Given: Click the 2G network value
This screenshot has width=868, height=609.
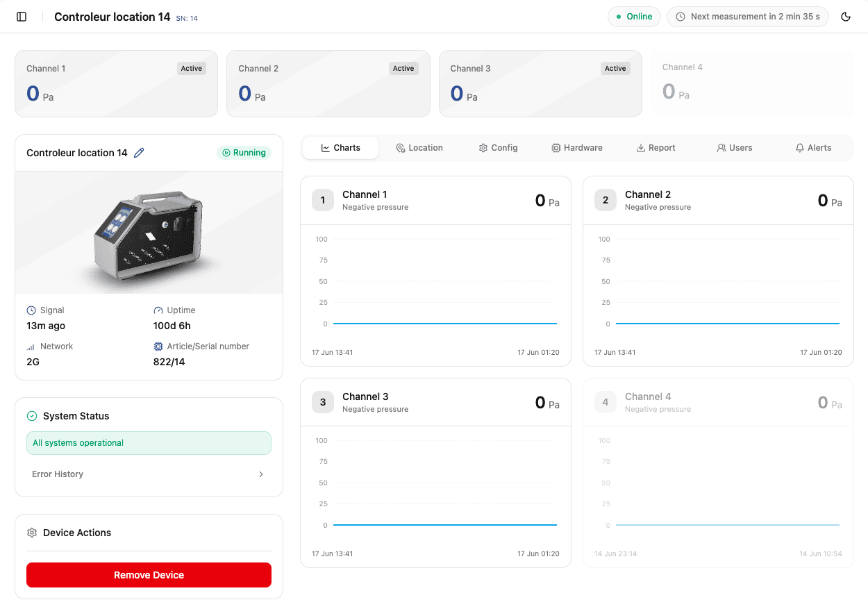Looking at the screenshot, I should [33, 362].
